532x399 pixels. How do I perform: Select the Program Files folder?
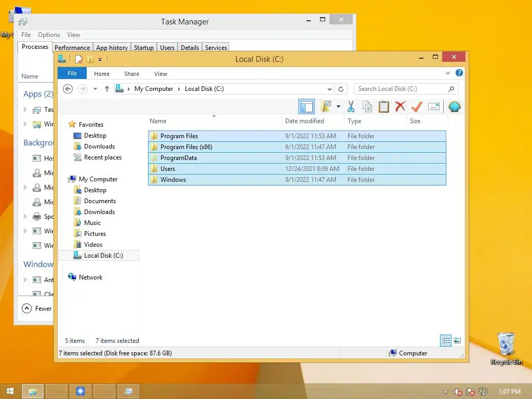pyautogui.click(x=297, y=136)
